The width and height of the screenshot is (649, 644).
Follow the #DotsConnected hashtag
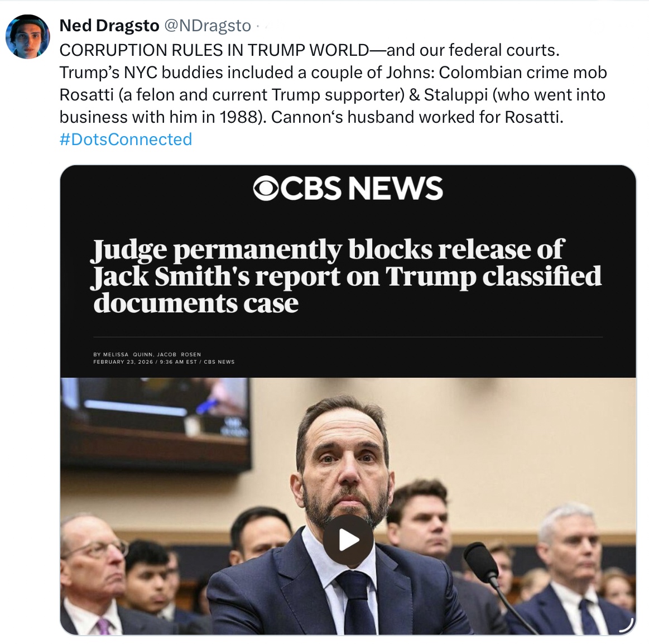pos(126,140)
